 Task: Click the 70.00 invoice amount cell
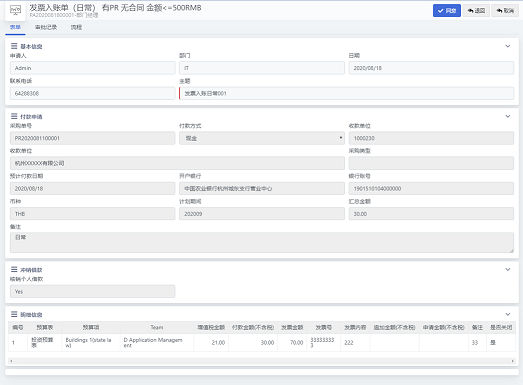pos(292,343)
